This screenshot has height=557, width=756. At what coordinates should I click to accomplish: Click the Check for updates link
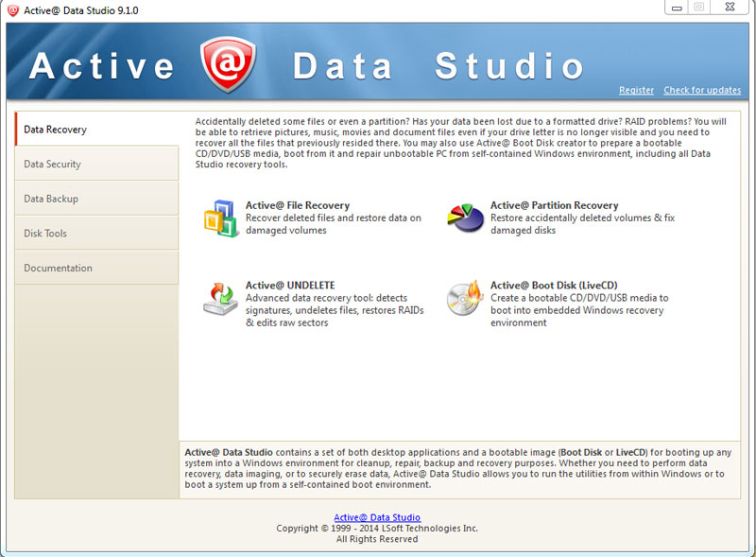tap(702, 90)
